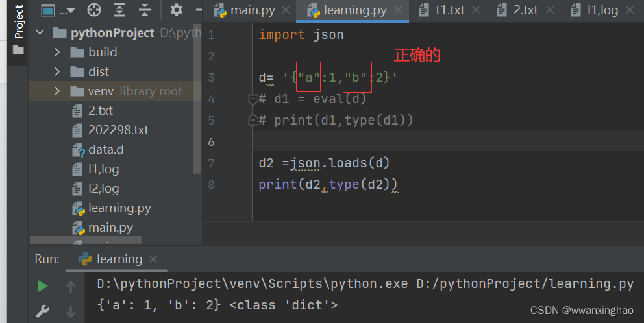Image resolution: width=644 pixels, height=323 pixels.
Task: Close the 2.txt editor tab
Action: (x=550, y=10)
